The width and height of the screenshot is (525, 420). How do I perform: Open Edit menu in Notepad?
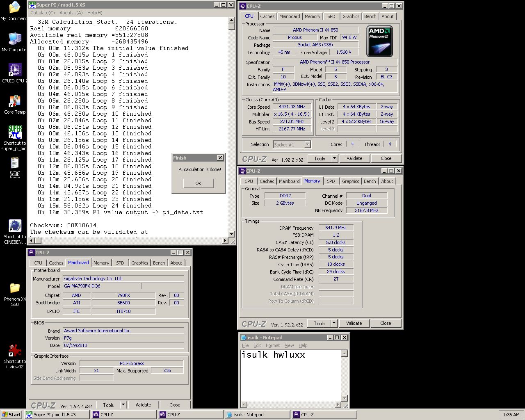tap(257, 345)
